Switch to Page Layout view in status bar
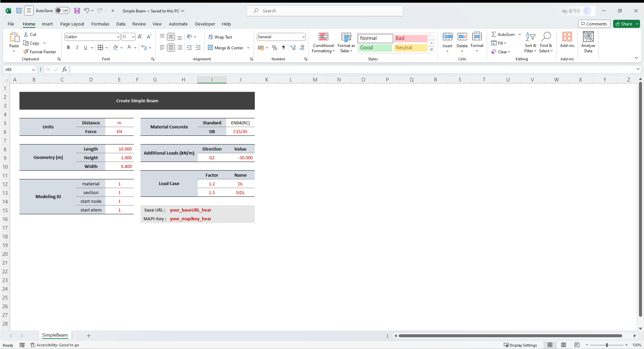Image resolution: width=644 pixels, height=349 pixels. 563,345
